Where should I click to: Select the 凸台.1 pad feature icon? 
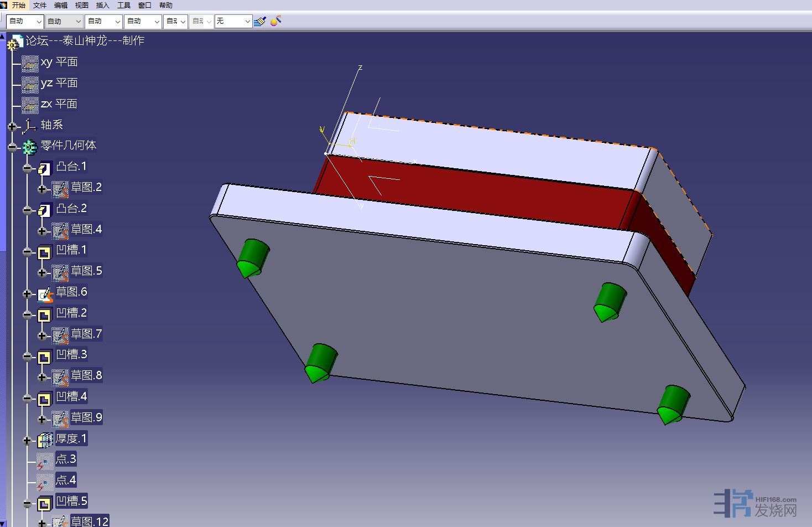45,168
